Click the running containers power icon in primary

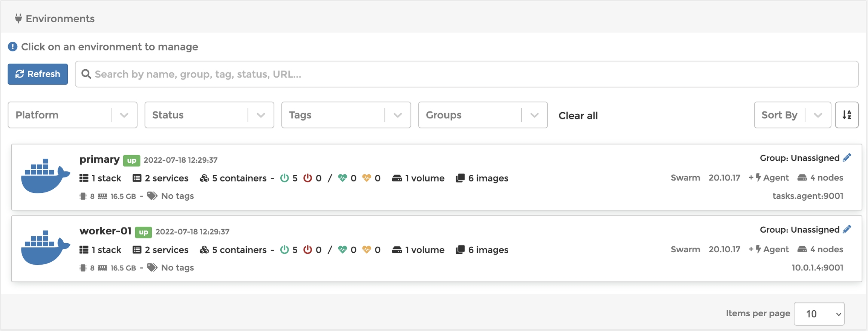(284, 178)
